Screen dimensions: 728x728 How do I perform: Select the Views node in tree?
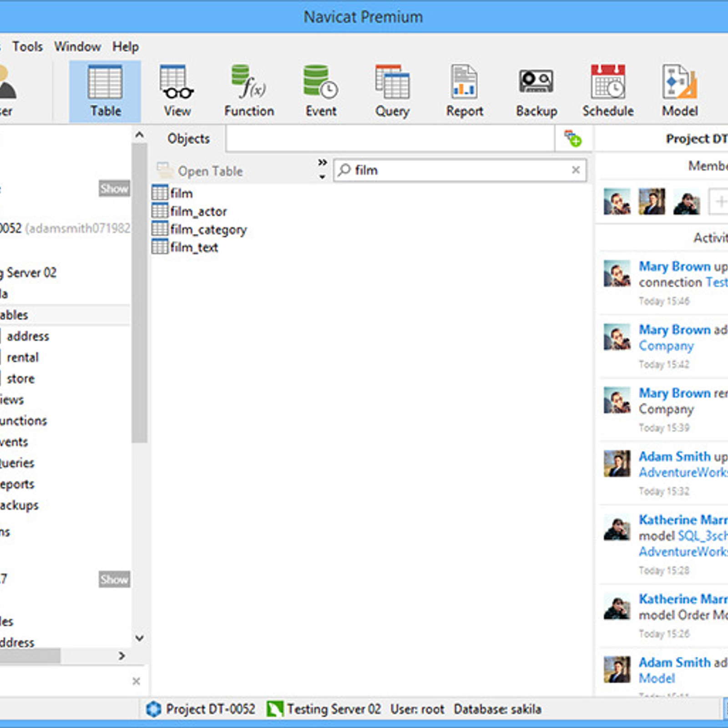click(x=12, y=399)
